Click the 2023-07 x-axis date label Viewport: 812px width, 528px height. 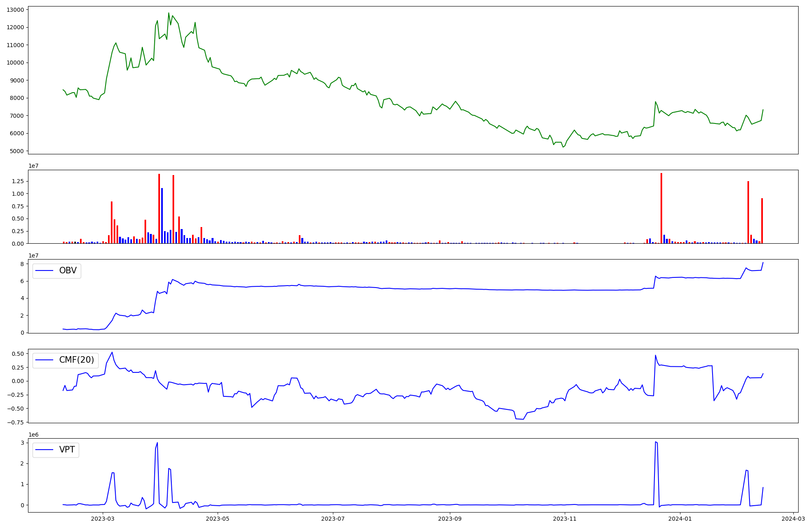(x=333, y=519)
